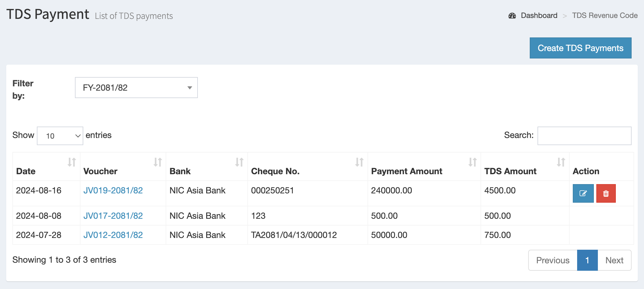Click TDS Revenue Code breadcrumb text
Image resolution: width=644 pixels, height=289 pixels.
605,15
